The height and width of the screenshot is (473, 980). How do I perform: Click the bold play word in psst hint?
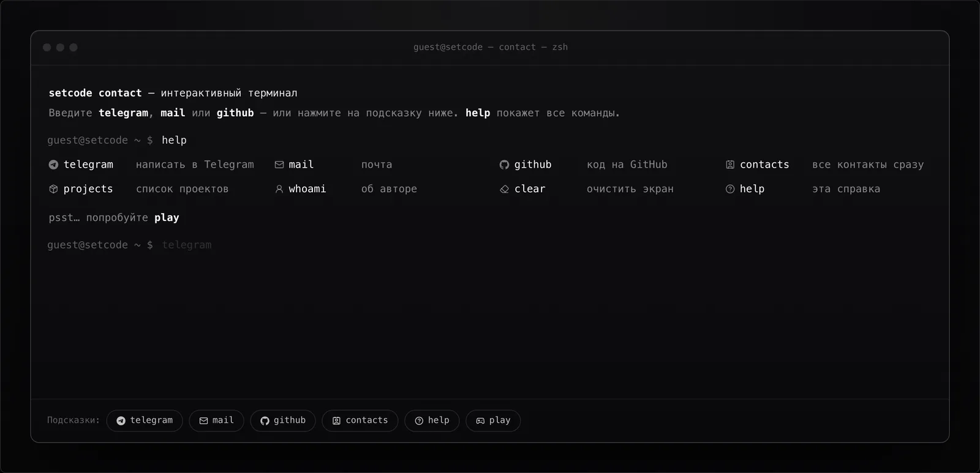tap(167, 218)
